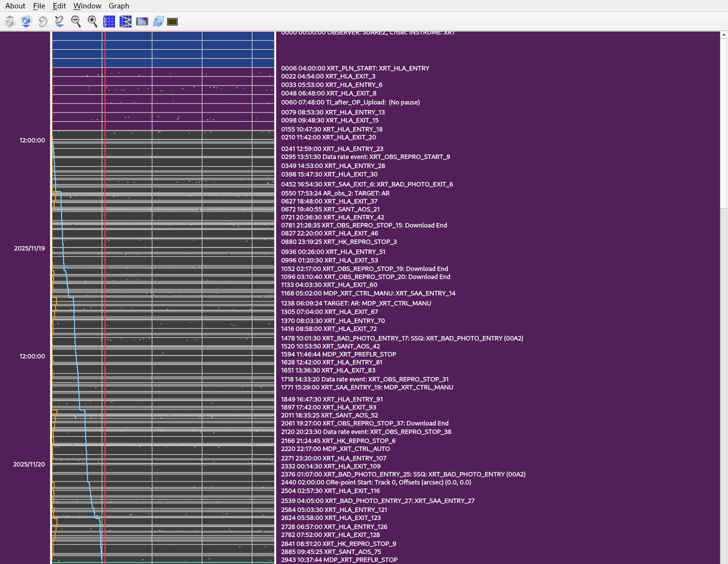Click the blue camera down-arrow icon

(x=27, y=21)
